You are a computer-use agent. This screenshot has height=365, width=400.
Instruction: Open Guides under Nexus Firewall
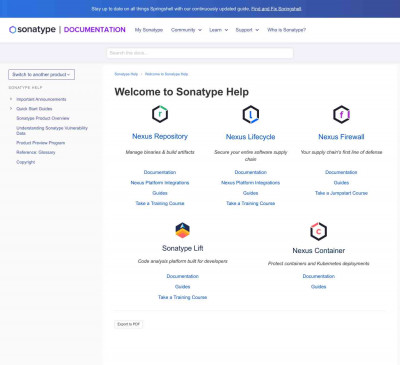tap(341, 183)
